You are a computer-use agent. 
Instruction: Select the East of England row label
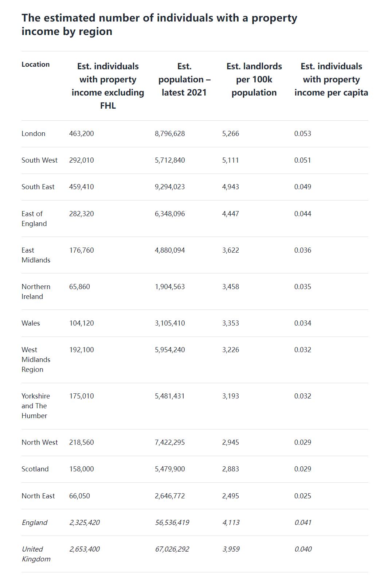34,219
